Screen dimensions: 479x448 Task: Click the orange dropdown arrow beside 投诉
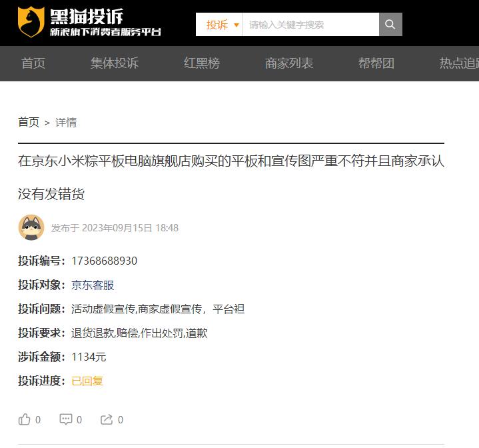pyautogui.click(x=236, y=25)
